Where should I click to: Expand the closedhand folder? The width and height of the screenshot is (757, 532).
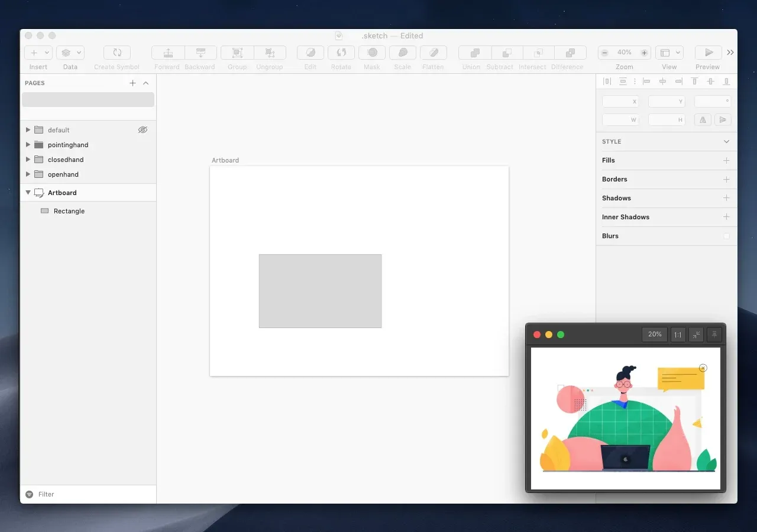point(28,159)
